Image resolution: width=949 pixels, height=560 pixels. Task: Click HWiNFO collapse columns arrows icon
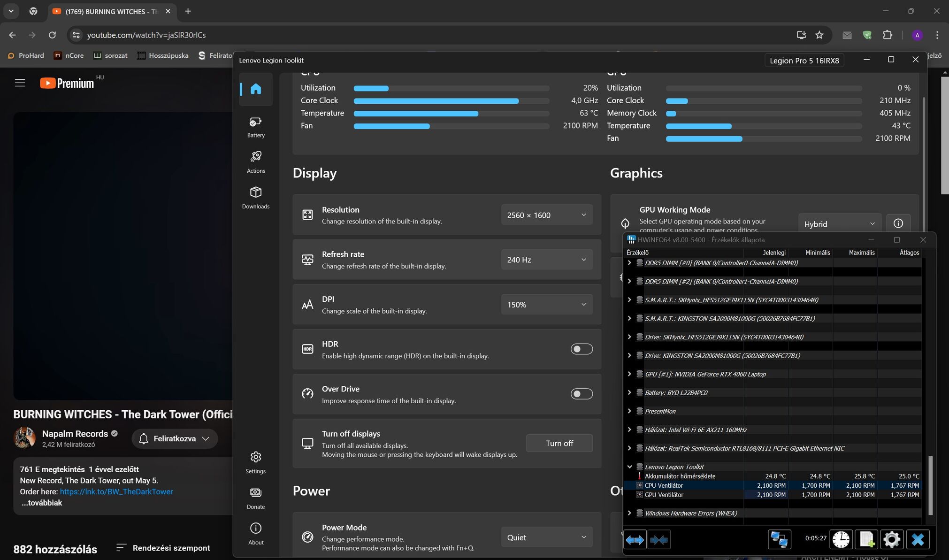pyautogui.click(x=659, y=540)
